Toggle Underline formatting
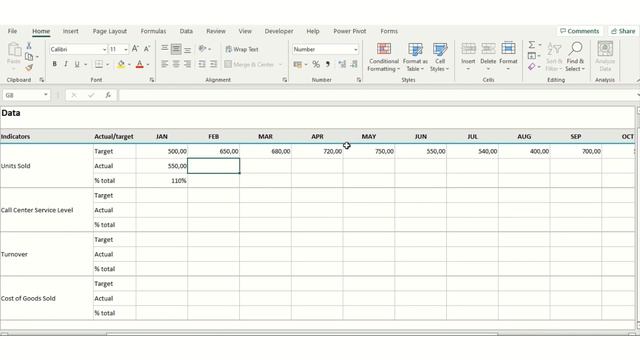This screenshot has width=640, height=360. coord(77,64)
